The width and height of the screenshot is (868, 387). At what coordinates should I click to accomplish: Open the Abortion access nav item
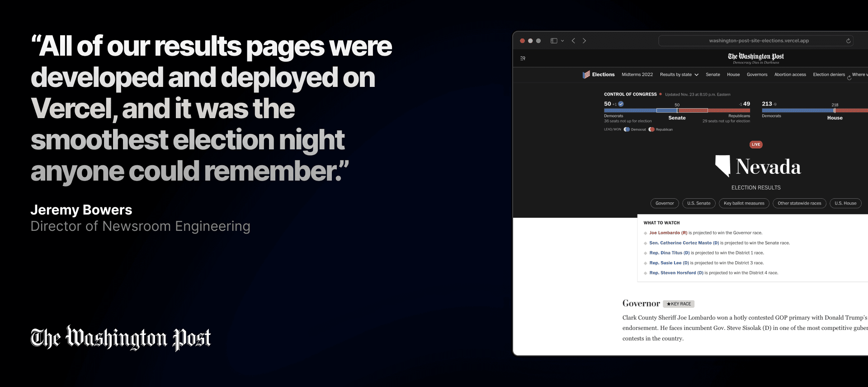pyautogui.click(x=790, y=75)
